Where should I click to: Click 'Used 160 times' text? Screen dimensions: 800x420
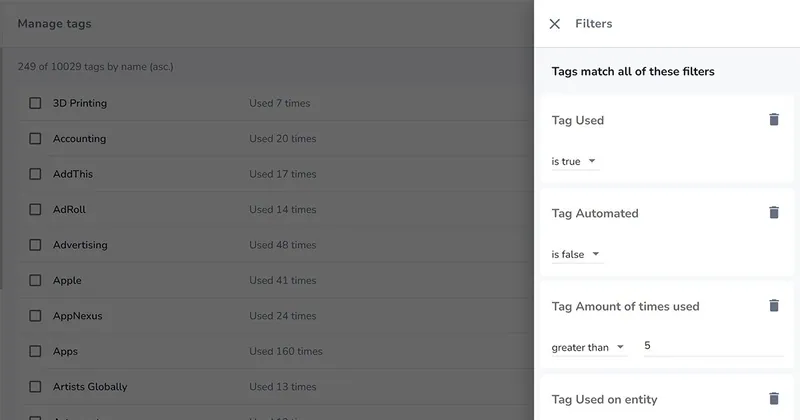tap(286, 352)
